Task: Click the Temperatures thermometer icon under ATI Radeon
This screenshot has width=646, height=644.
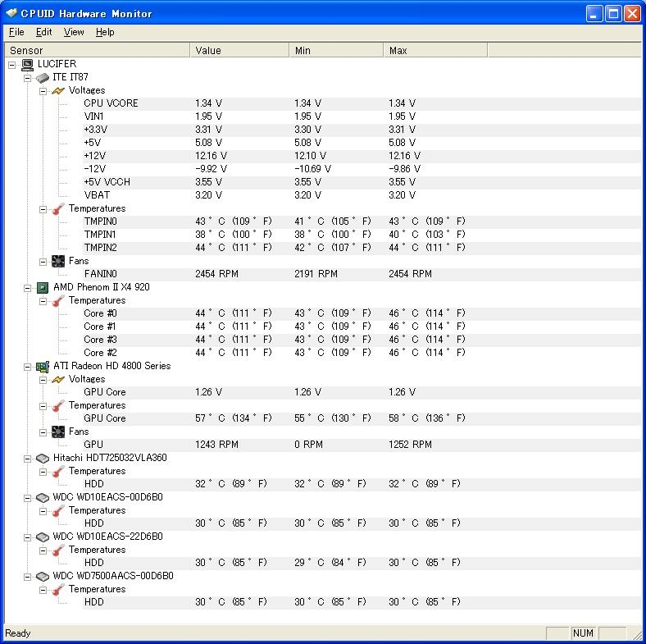Action: pyautogui.click(x=58, y=406)
